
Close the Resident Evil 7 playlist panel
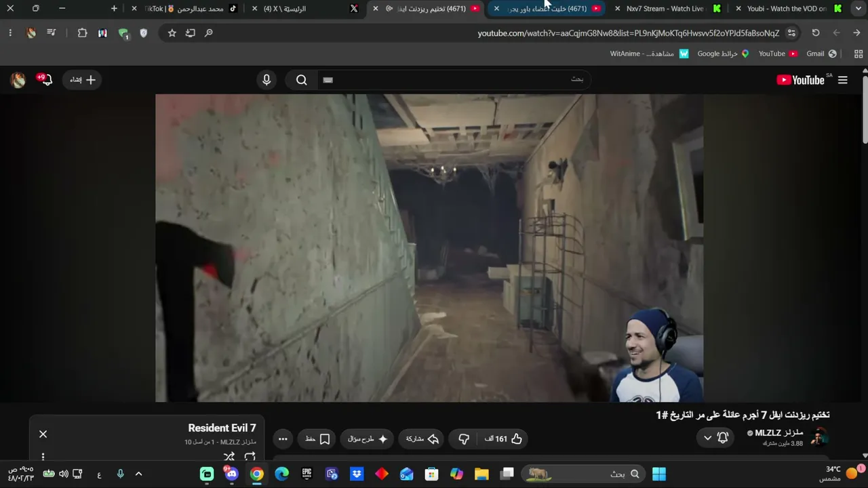click(43, 434)
